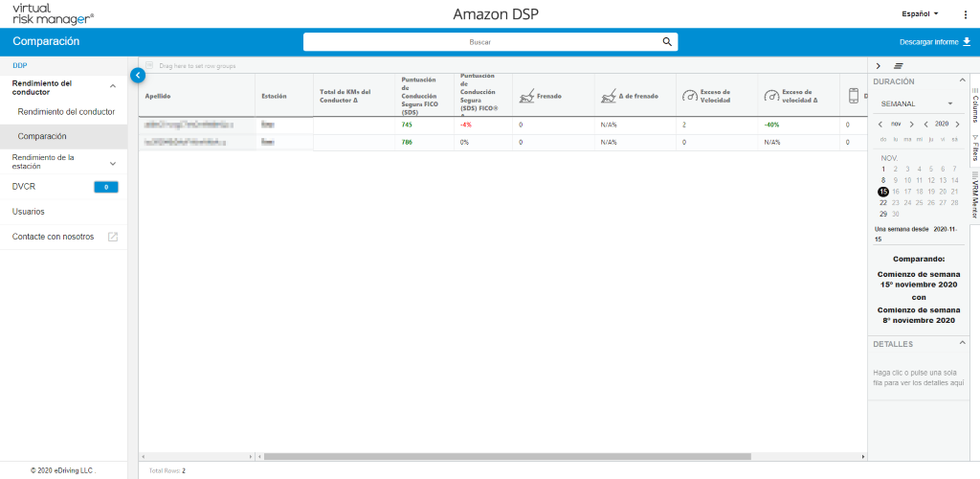Click the search magnifier icon
This screenshot has width=980, height=479.
[x=667, y=42]
